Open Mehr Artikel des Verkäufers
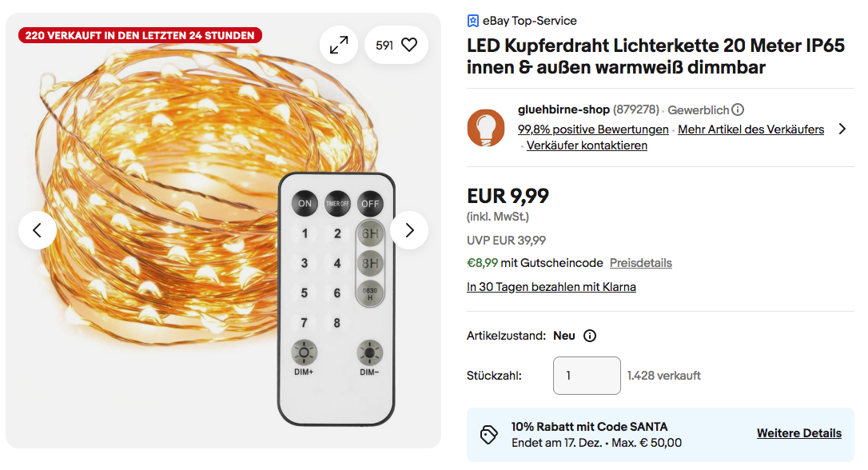Image resolution: width=868 pixels, height=470 pixels. pos(751,129)
